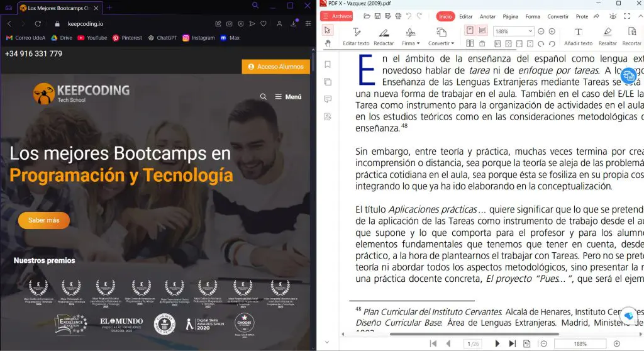Click the Acceso Alumnos button

coord(276,67)
